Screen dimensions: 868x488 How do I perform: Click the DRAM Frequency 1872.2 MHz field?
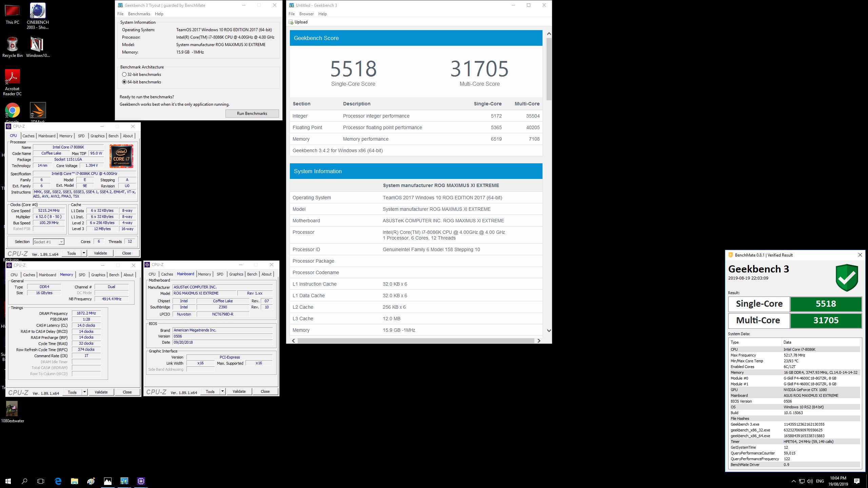point(86,313)
